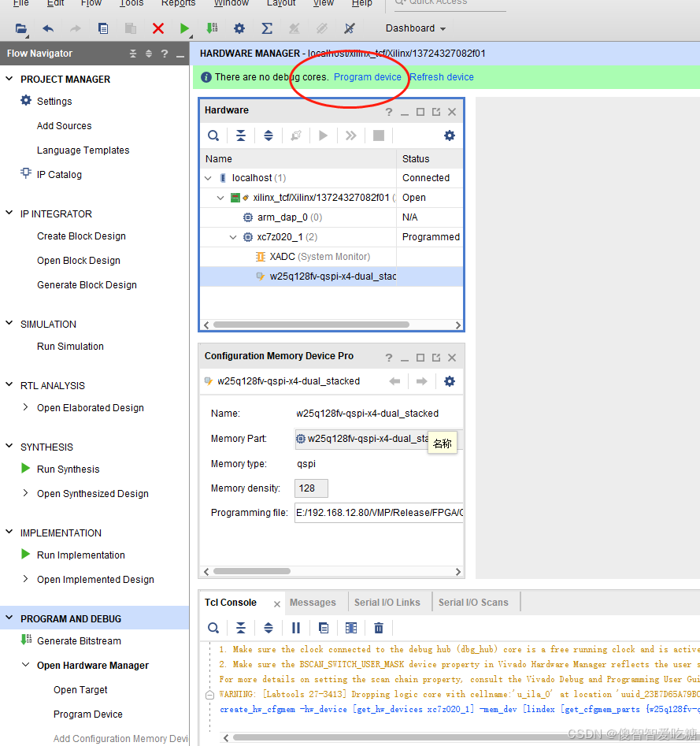Collapse PROJECT MANAGER section
This screenshot has width=700, height=746.
(x=9, y=79)
